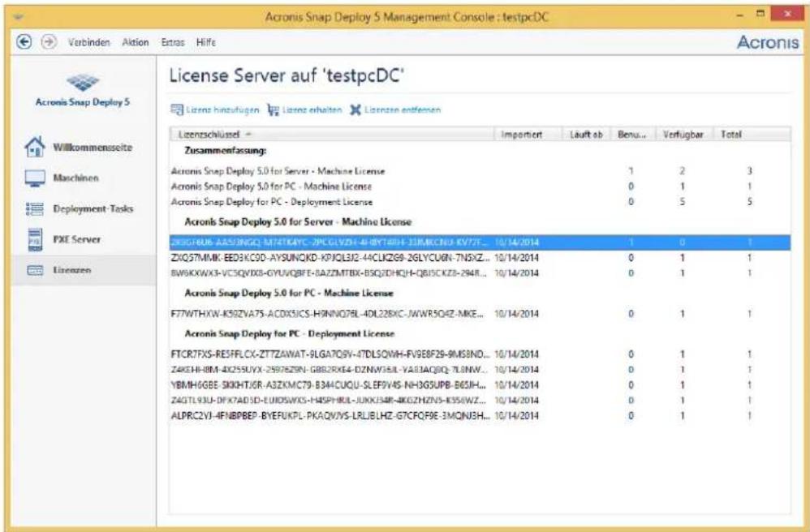
Task: Click the Willkommensseite house icon
Action: coord(35,147)
